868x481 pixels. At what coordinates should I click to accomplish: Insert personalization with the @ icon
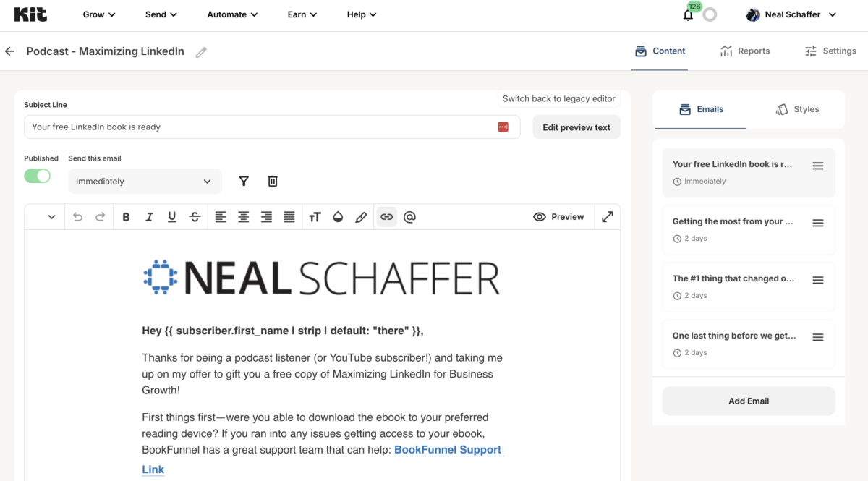409,217
